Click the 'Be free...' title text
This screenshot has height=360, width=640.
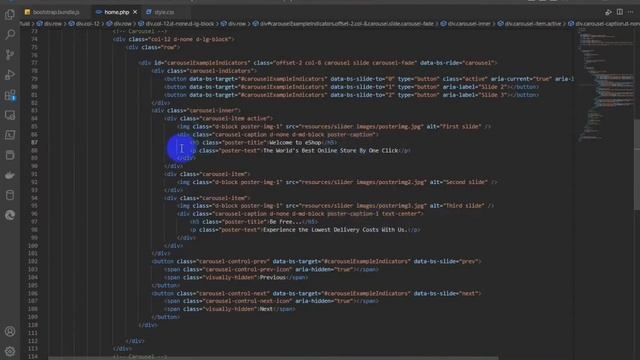285,222
